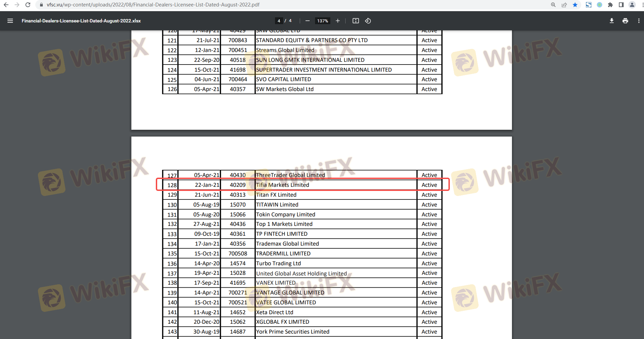Rotate the document counterclockwise

(x=368, y=21)
